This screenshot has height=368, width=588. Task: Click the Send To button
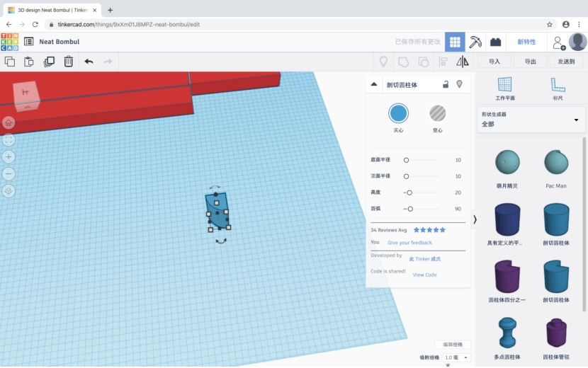[x=566, y=62]
